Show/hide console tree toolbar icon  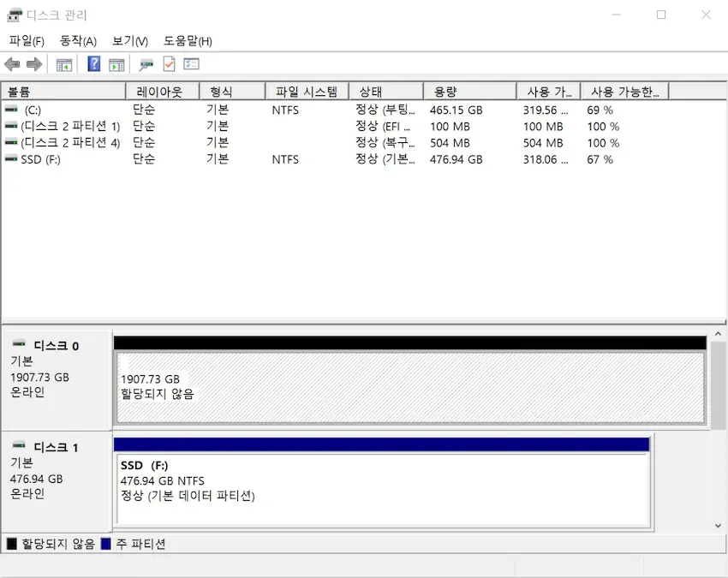(64, 64)
